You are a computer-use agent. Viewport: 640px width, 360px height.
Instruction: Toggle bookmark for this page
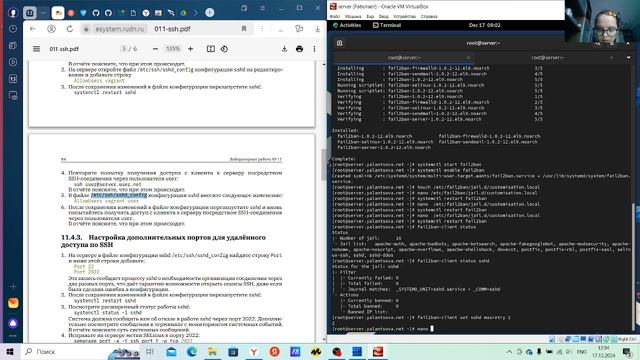[244, 29]
